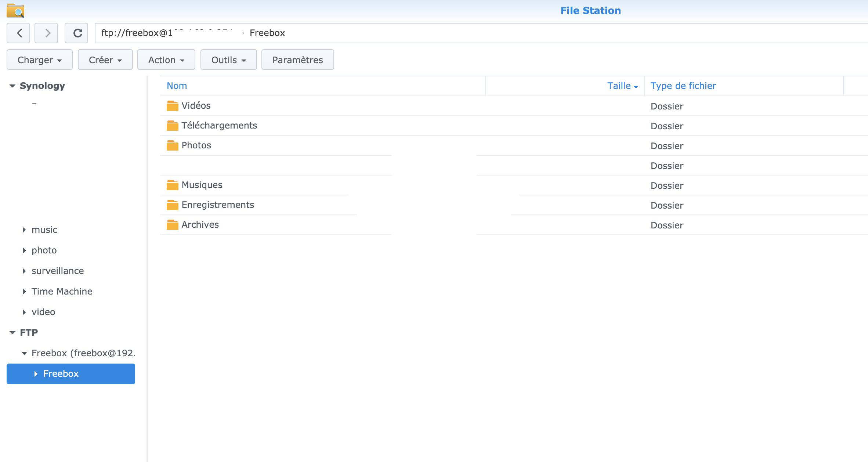Click the Paramètres button
This screenshot has height=462, width=868.
[x=297, y=60]
